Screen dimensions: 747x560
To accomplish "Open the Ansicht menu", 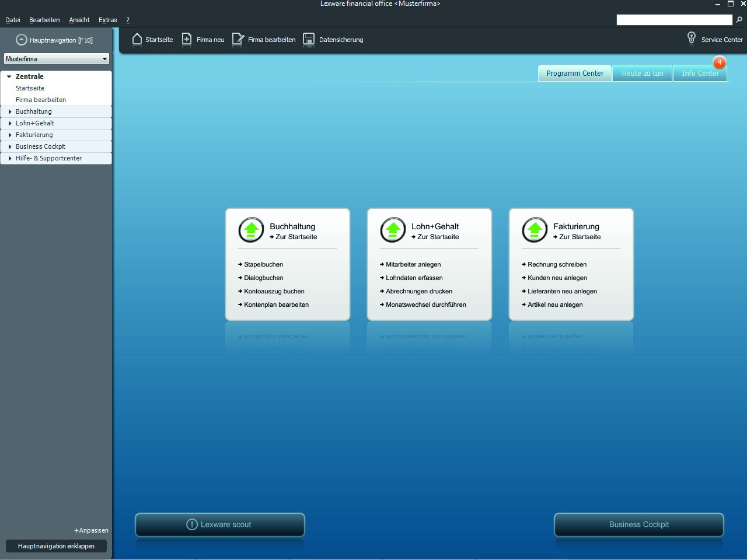I will click(x=79, y=20).
